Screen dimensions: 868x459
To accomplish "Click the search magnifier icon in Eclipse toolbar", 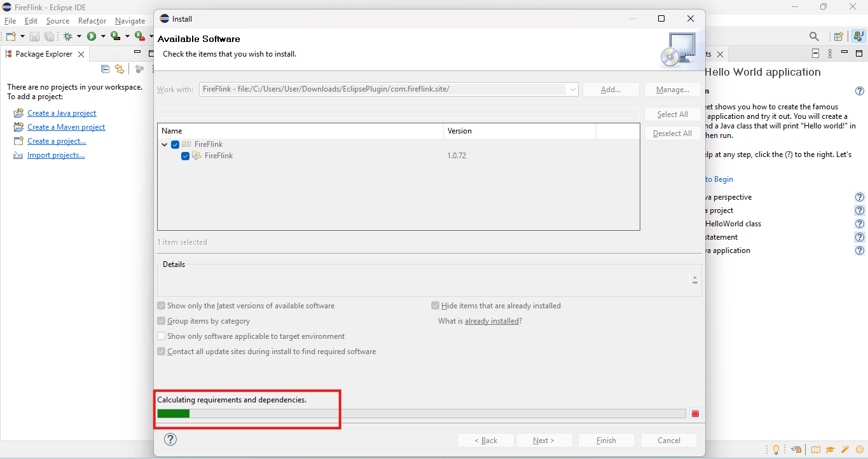I will (814, 36).
